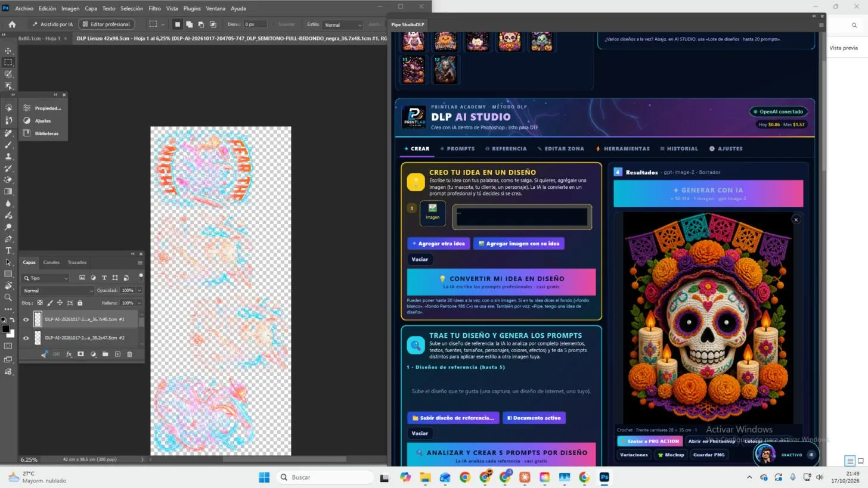Viewport: 868px width, 488px height.
Task: Hide layer #1 with its eye icon
Action: pyautogui.click(x=26, y=319)
